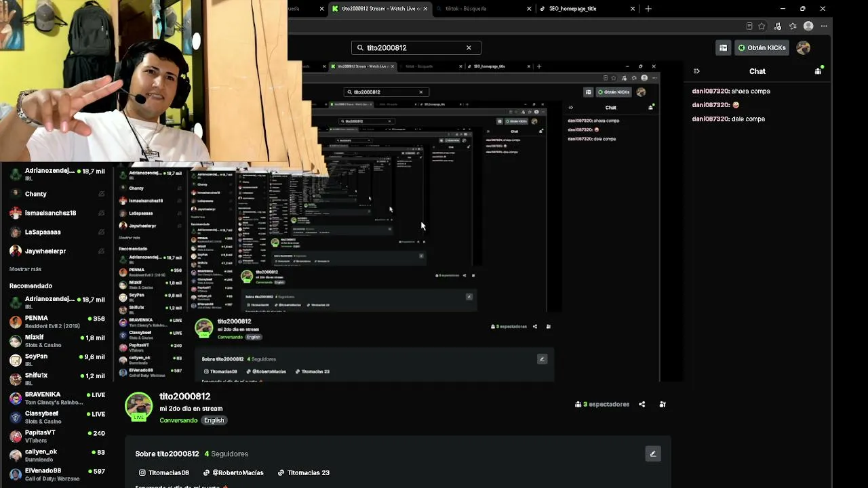Expand the followed list with Mostrar más

pyautogui.click(x=25, y=269)
